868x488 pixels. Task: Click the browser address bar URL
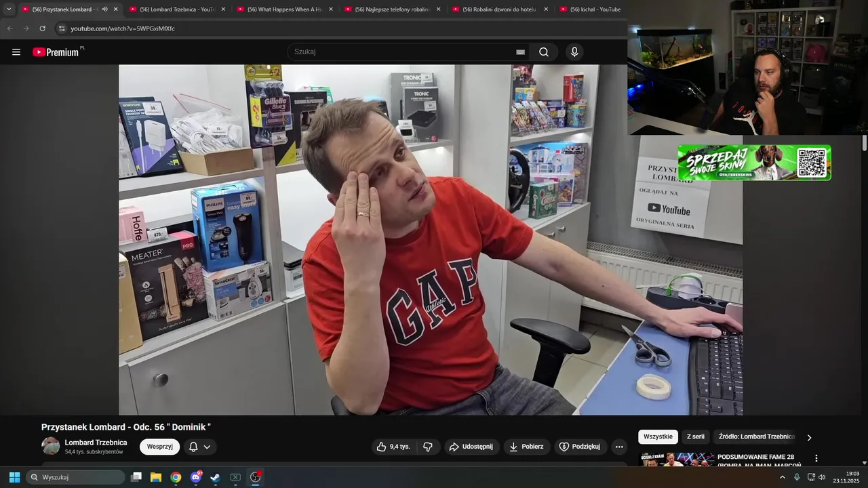pos(123,28)
